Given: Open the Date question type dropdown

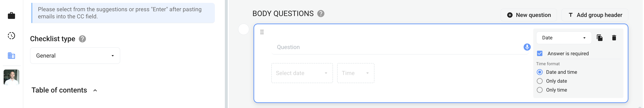Looking at the screenshot, I should [x=564, y=38].
